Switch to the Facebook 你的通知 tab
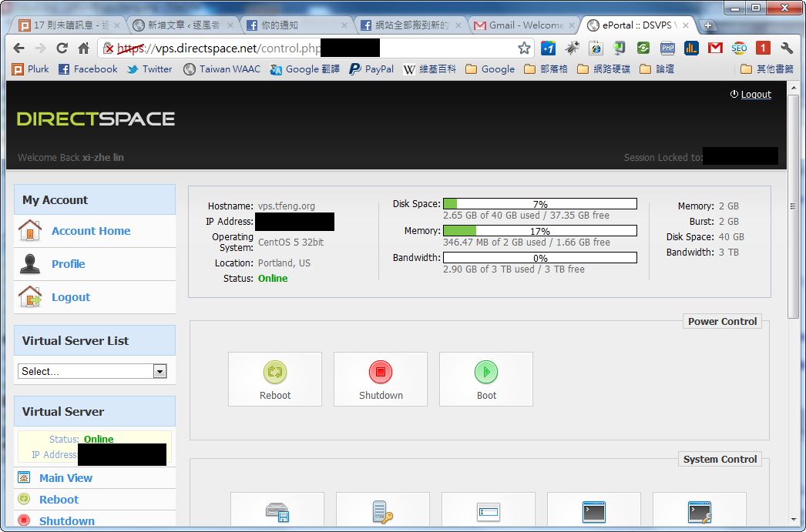The width and height of the screenshot is (806, 532). (x=297, y=25)
